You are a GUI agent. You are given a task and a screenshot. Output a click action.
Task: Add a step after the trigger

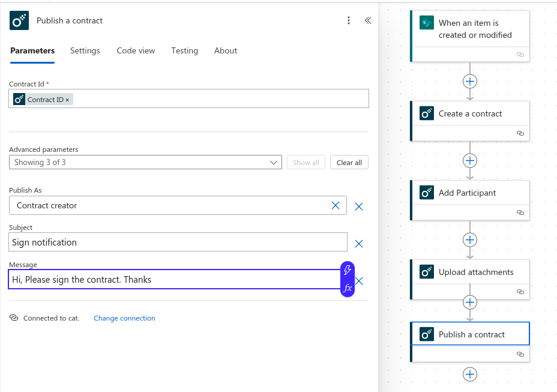coord(470,82)
